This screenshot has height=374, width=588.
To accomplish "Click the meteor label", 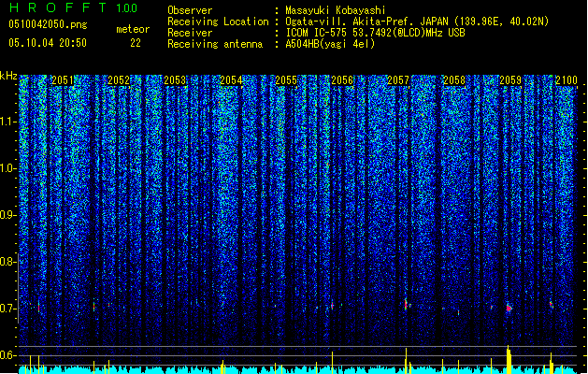I will click(x=133, y=29).
